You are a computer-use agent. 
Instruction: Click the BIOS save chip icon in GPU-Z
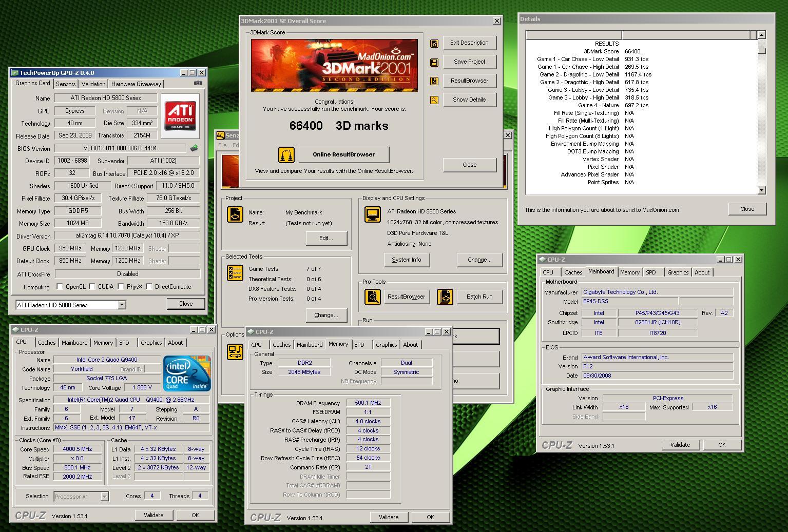(194, 148)
